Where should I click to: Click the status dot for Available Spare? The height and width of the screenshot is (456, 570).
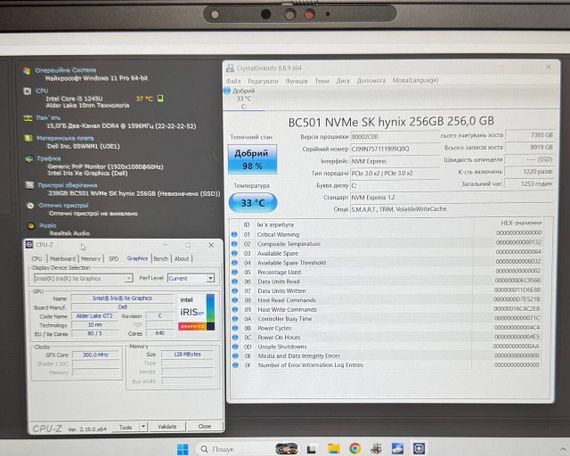tap(234, 253)
